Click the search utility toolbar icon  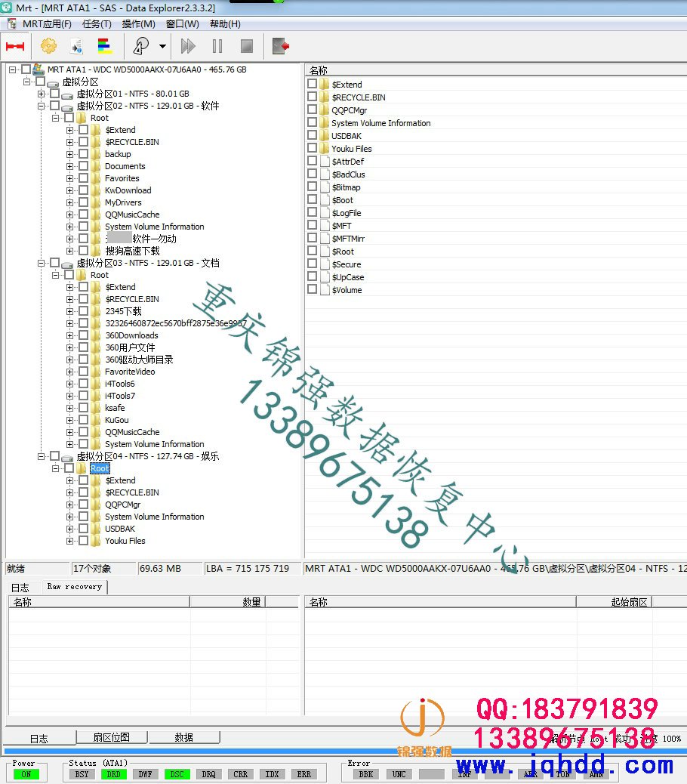141,47
